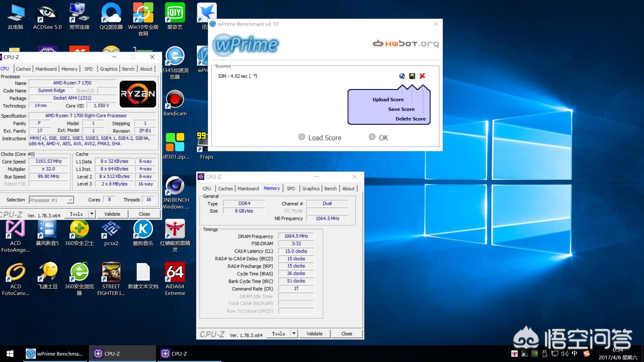Launch the 爱奇艺 desktop icon
This screenshot has width=644, height=362.
tap(175, 16)
